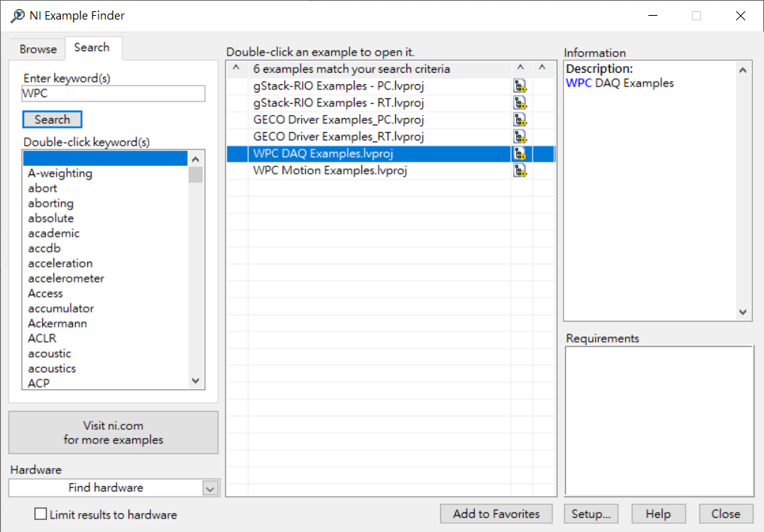Screen dimensions: 764x532
Task: Click the first sort arrow in results header
Action: pyautogui.click(x=236, y=69)
